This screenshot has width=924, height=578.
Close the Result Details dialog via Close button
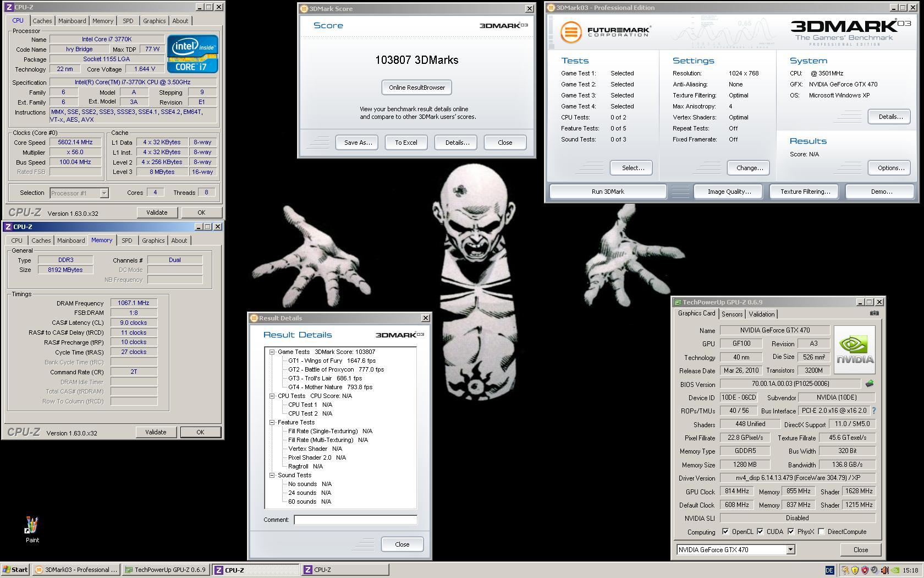(402, 544)
